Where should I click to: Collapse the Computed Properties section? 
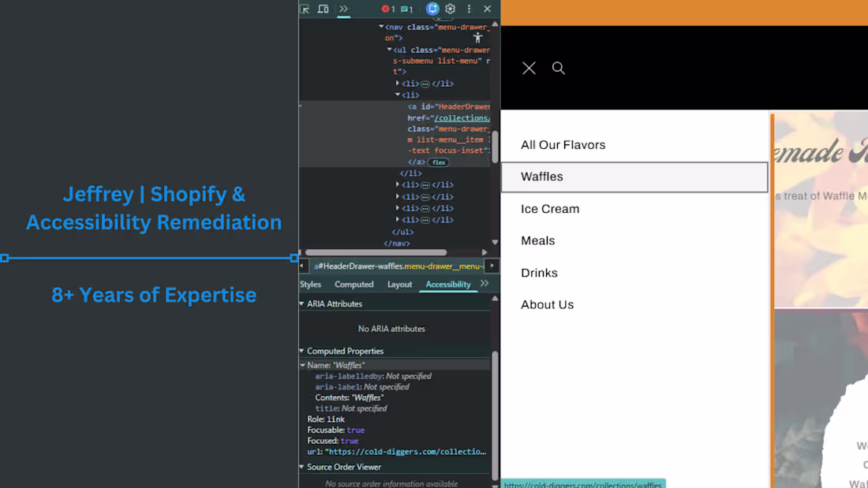point(301,350)
